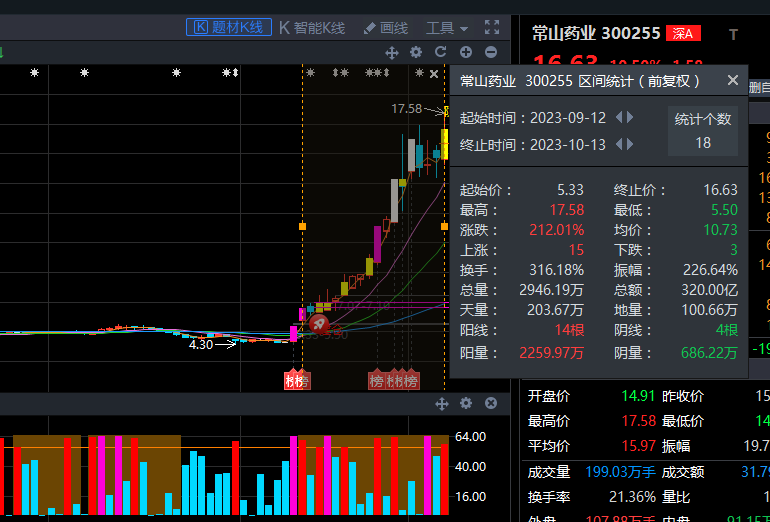Click stock title 常山药业 300255 in quote panel
This screenshot has width=770, height=522.
(x=596, y=33)
